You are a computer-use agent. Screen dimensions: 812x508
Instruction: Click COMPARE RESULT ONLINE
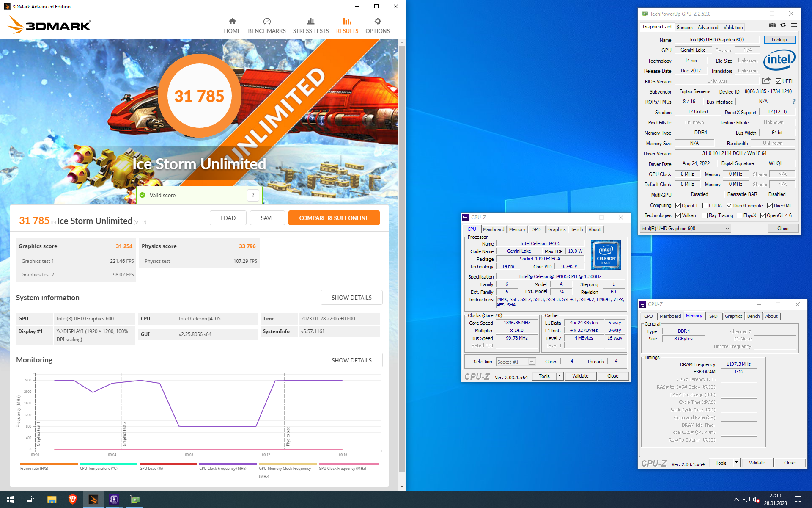click(x=334, y=218)
